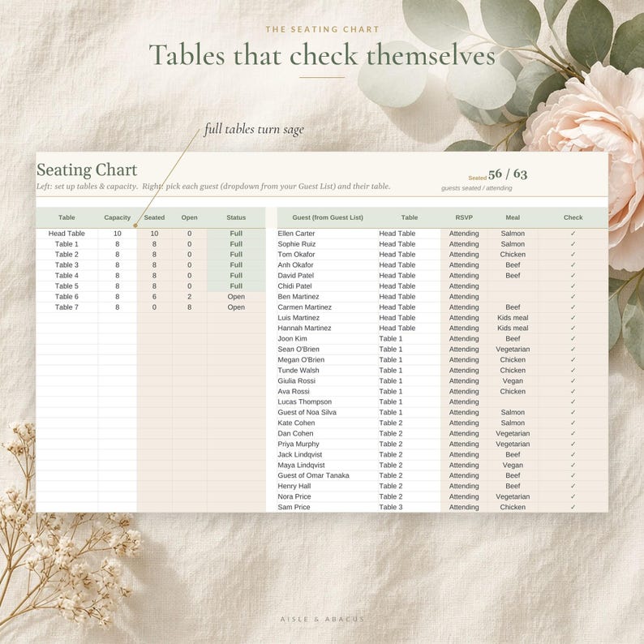Select the guest cell 'Dan Cohen'

[328, 433]
